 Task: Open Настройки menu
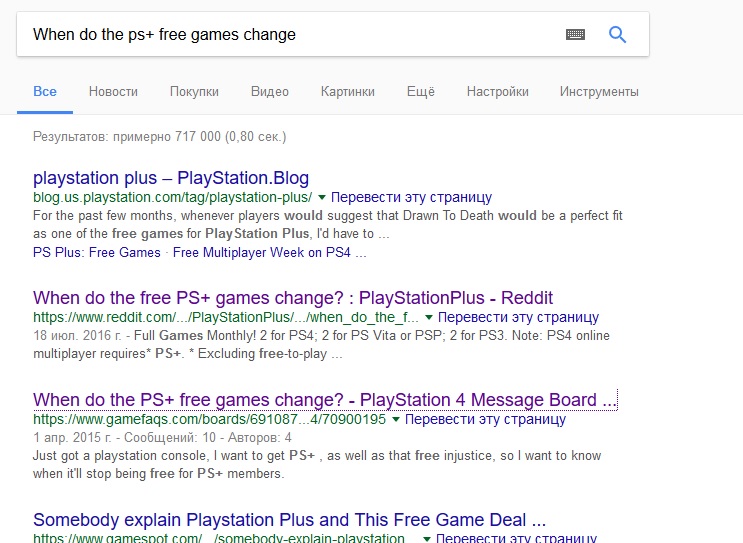point(498,91)
